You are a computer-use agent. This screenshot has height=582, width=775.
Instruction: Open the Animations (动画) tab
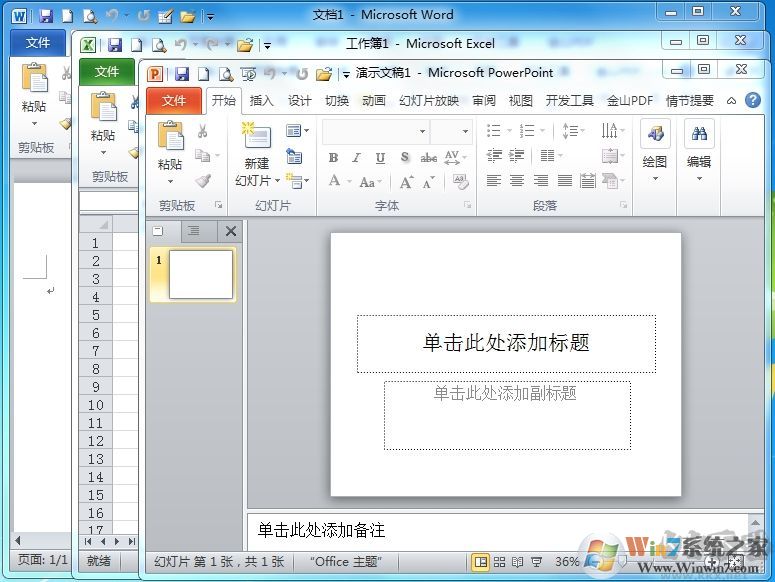click(374, 101)
